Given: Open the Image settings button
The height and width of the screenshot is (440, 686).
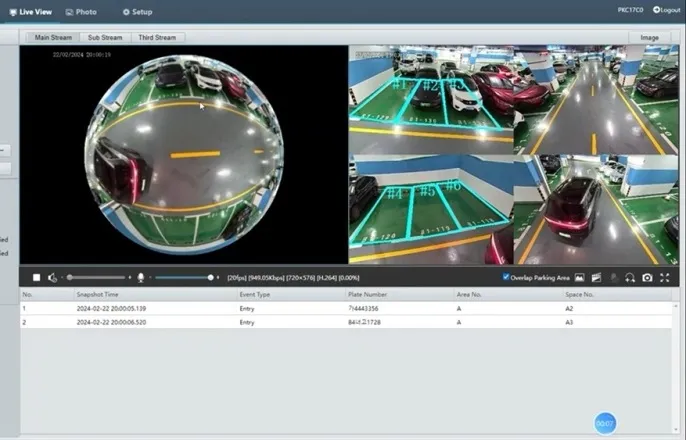Looking at the screenshot, I should tap(649, 38).
